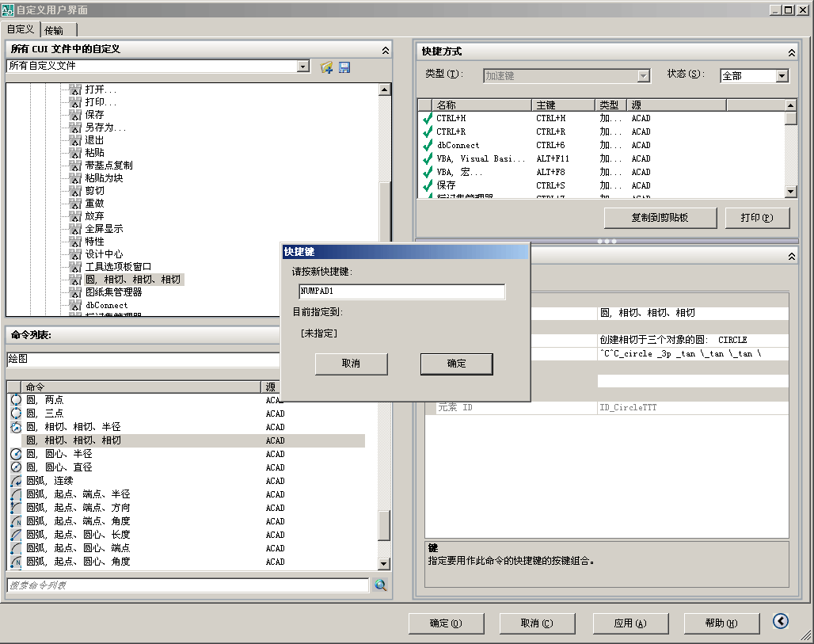
Task: Click the 帮助(H) button
Action: (x=721, y=623)
